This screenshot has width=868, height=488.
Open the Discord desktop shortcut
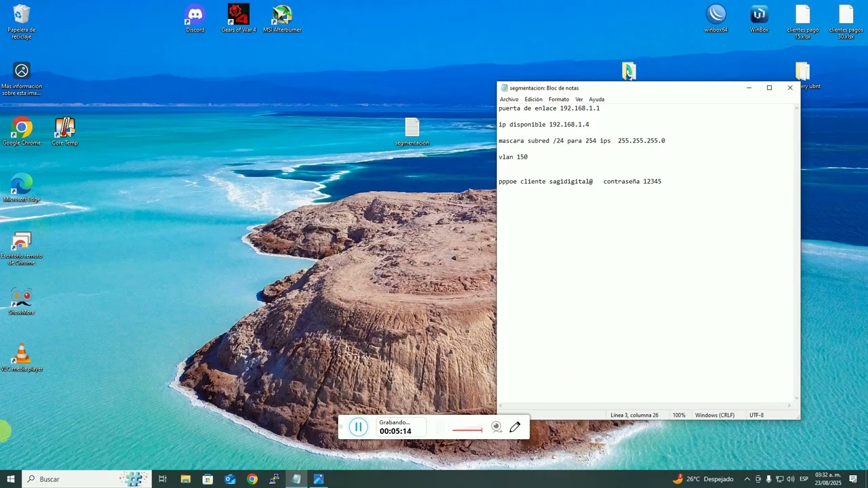(x=195, y=19)
